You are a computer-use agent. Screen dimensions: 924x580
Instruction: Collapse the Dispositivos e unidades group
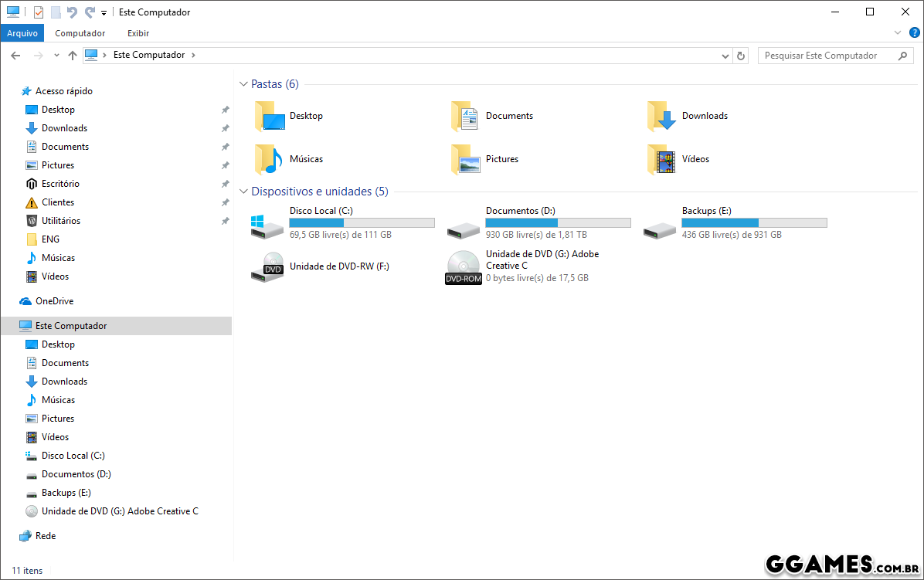click(243, 192)
